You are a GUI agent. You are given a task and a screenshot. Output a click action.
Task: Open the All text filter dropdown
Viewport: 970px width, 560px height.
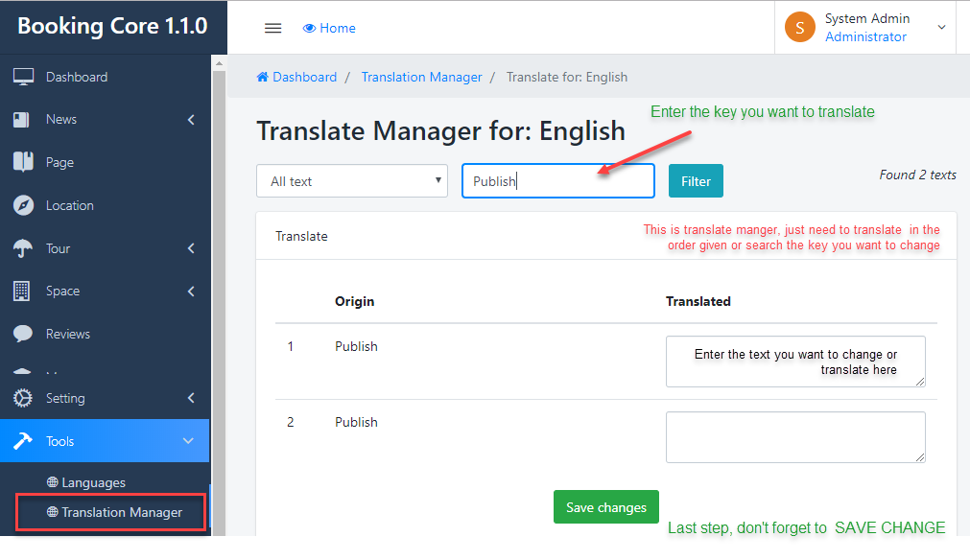(352, 181)
